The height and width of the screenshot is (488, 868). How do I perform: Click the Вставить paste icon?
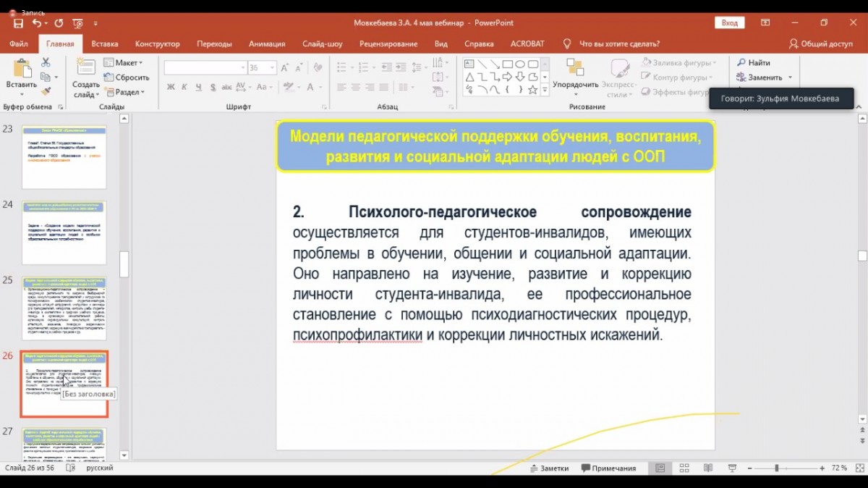[x=21, y=69]
